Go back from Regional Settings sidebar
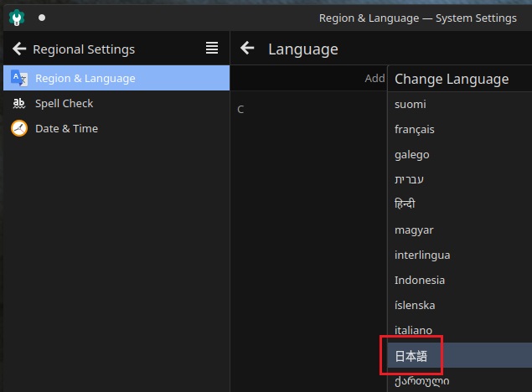Image resolution: width=532 pixels, height=392 pixels. click(19, 49)
